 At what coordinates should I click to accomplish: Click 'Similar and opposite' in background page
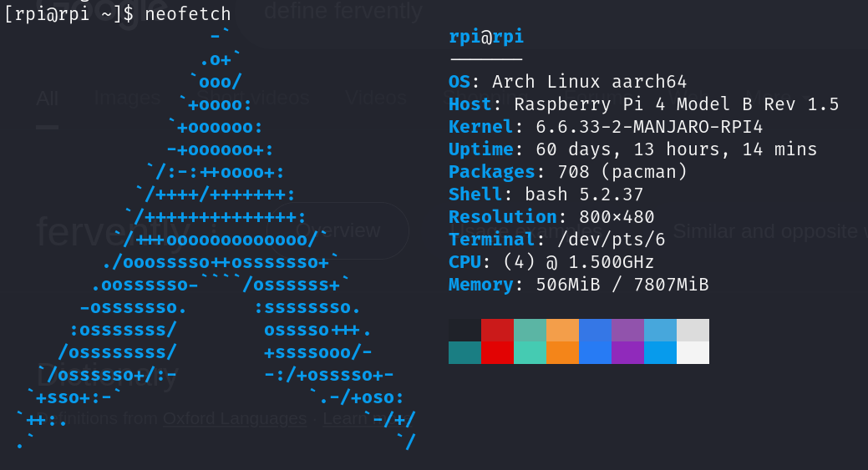765,231
